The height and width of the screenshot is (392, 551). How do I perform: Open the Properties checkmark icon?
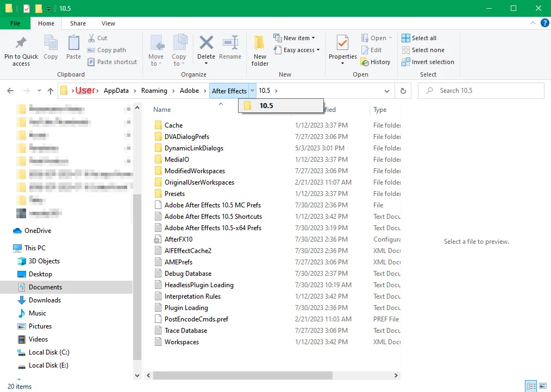click(342, 43)
